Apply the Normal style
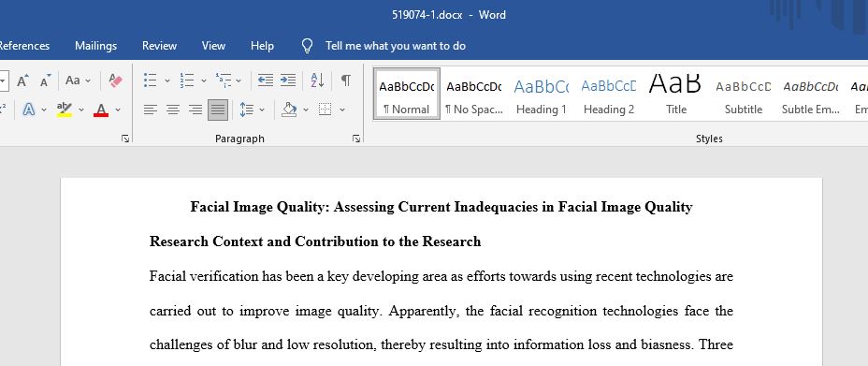 tap(407, 95)
